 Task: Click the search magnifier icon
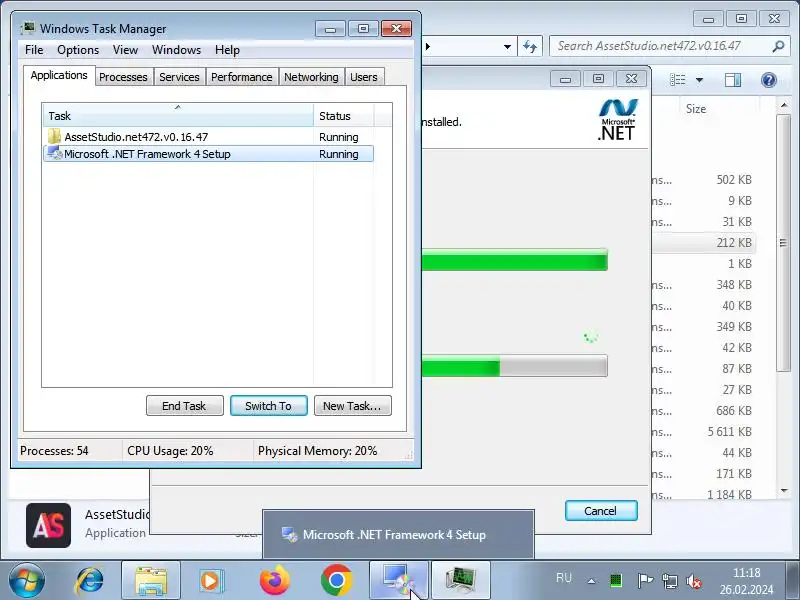778,46
